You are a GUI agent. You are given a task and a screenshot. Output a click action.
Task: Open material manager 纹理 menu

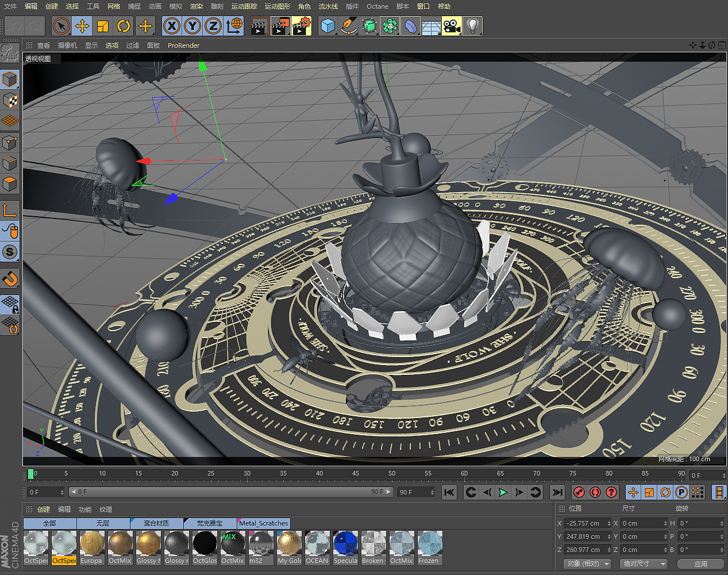pyautogui.click(x=106, y=509)
